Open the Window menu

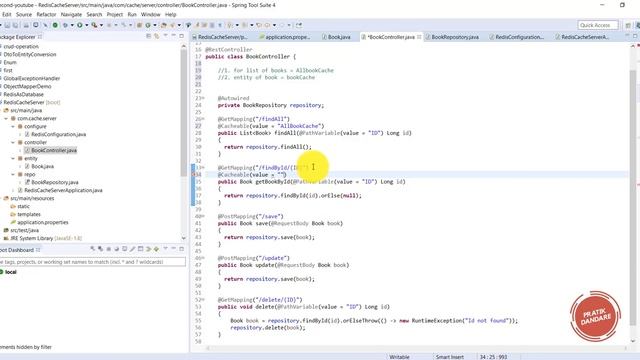[151, 14]
